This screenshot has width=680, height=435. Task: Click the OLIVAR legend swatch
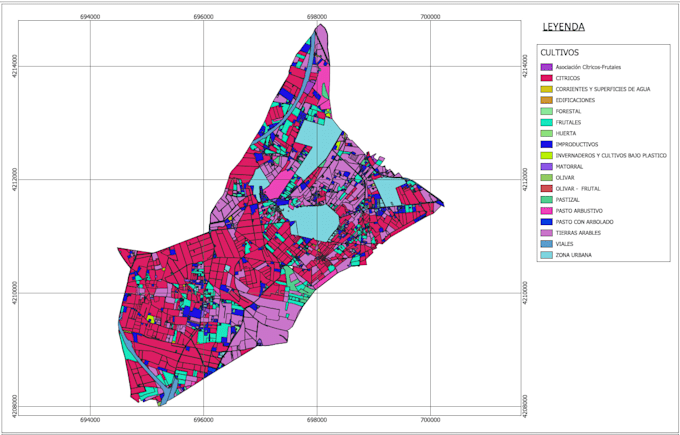point(546,178)
